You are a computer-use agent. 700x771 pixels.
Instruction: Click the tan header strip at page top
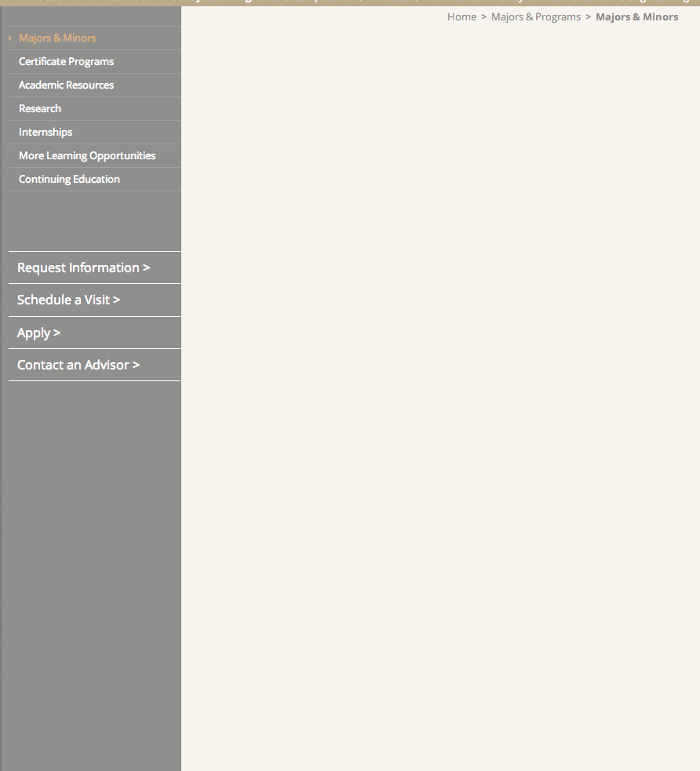(x=350, y=2)
